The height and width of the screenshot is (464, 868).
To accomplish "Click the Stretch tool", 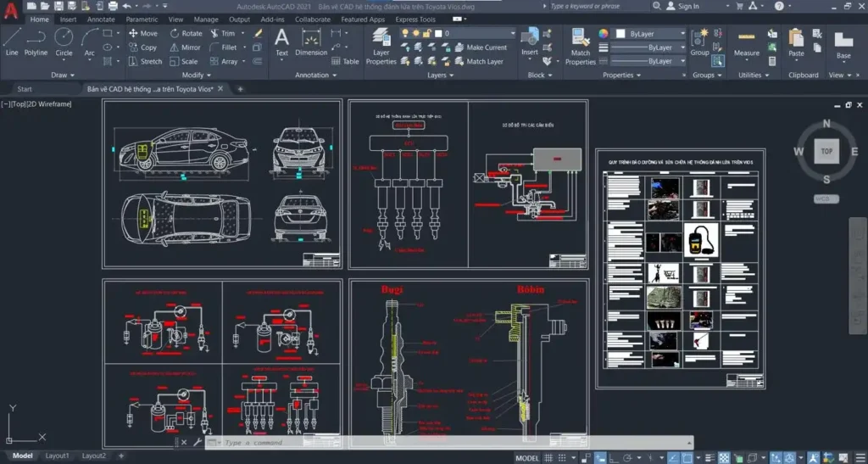I will pos(145,61).
